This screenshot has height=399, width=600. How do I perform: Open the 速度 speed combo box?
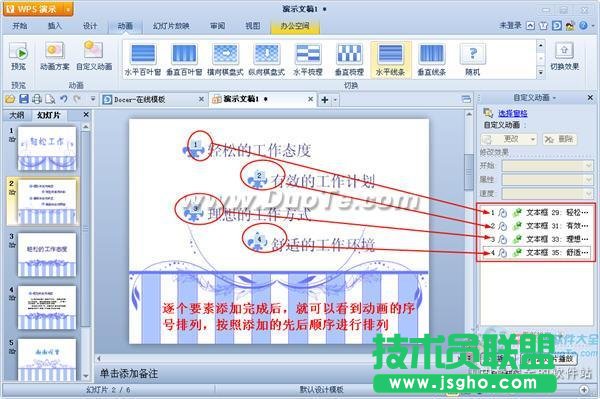click(548, 193)
